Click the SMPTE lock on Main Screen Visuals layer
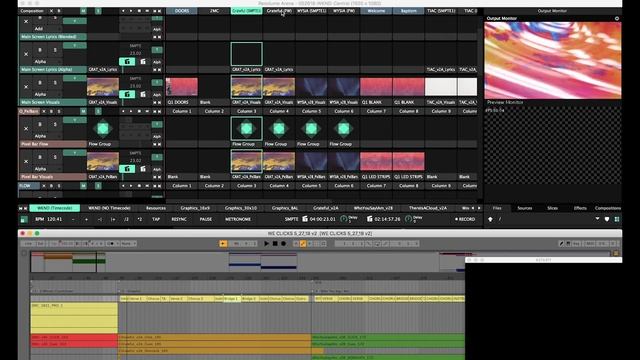 [x=127, y=94]
